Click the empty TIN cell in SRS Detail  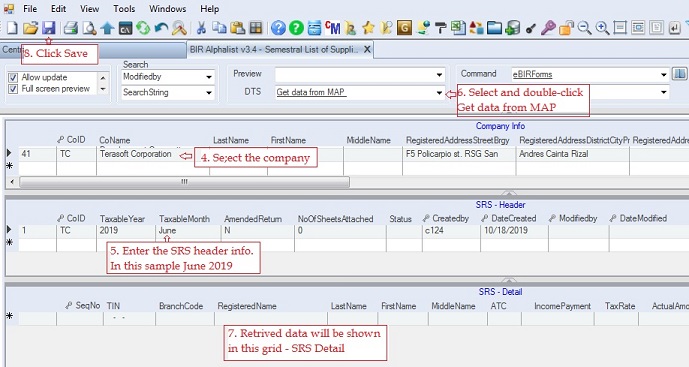point(129,318)
